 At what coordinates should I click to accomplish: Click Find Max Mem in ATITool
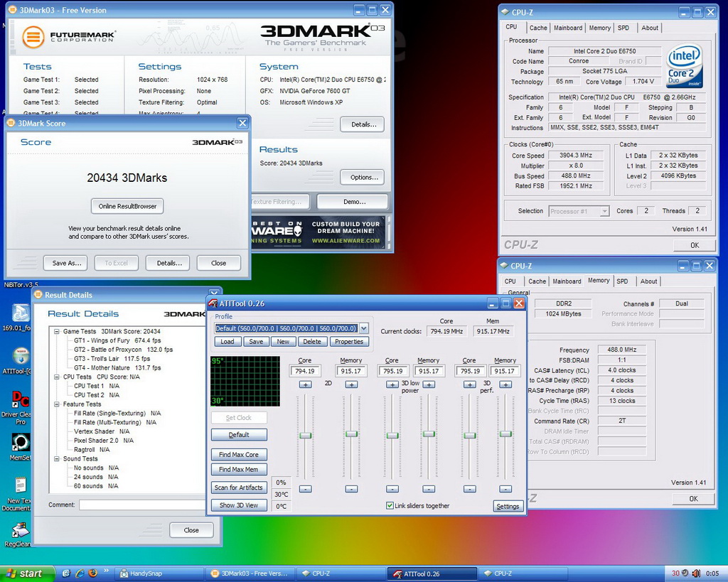tap(239, 469)
